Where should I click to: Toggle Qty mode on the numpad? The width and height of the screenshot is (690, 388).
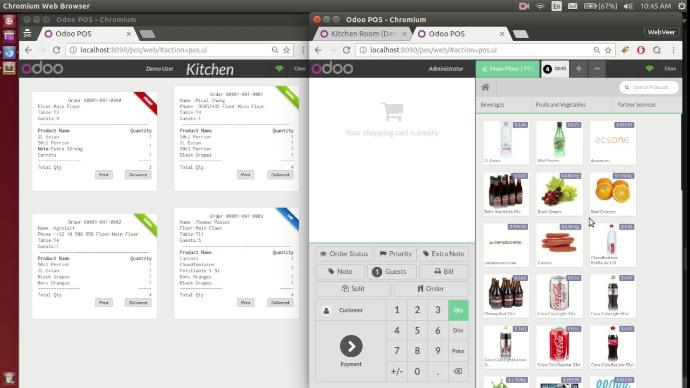458,310
